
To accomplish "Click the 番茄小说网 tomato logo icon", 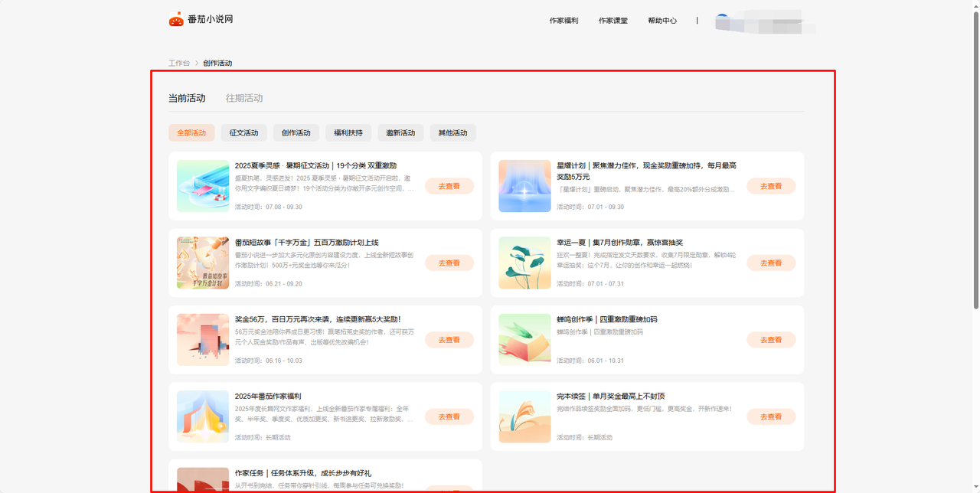I will (x=176, y=20).
